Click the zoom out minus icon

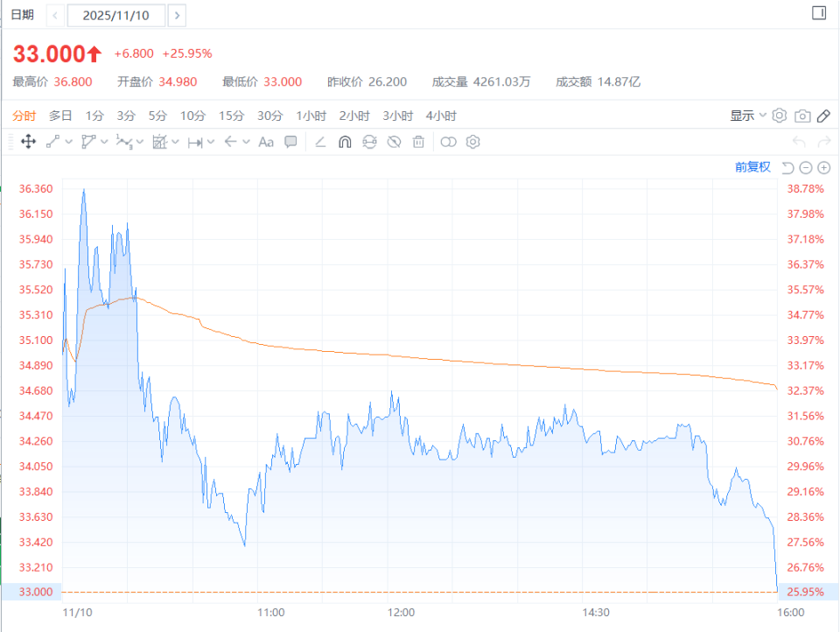(806, 167)
